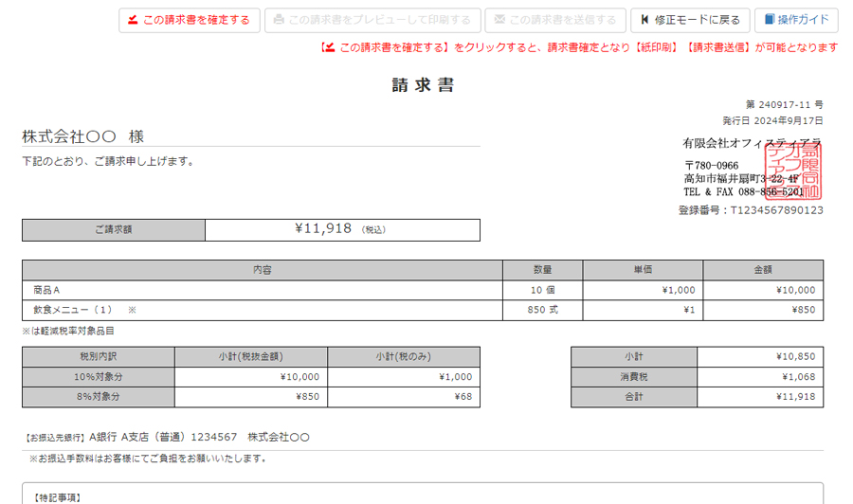Click the 合計 total value ¥11,918 in summary

[794, 397]
